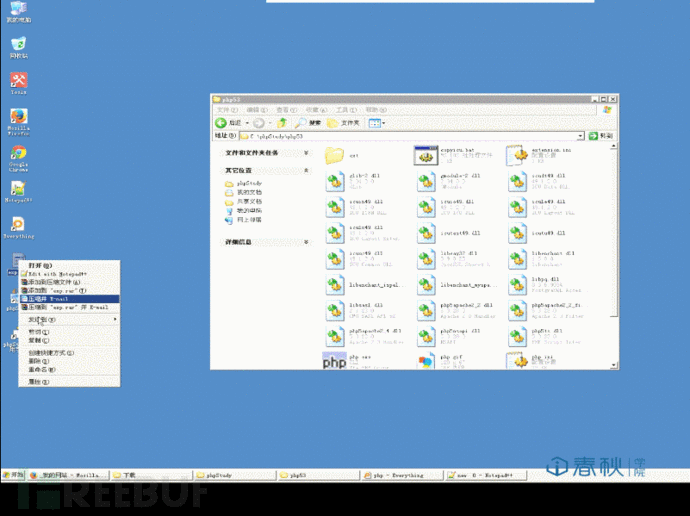The height and width of the screenshot is (516, 690).
Task: Open the Views dropdown arrow
Action: pos(384,123)
